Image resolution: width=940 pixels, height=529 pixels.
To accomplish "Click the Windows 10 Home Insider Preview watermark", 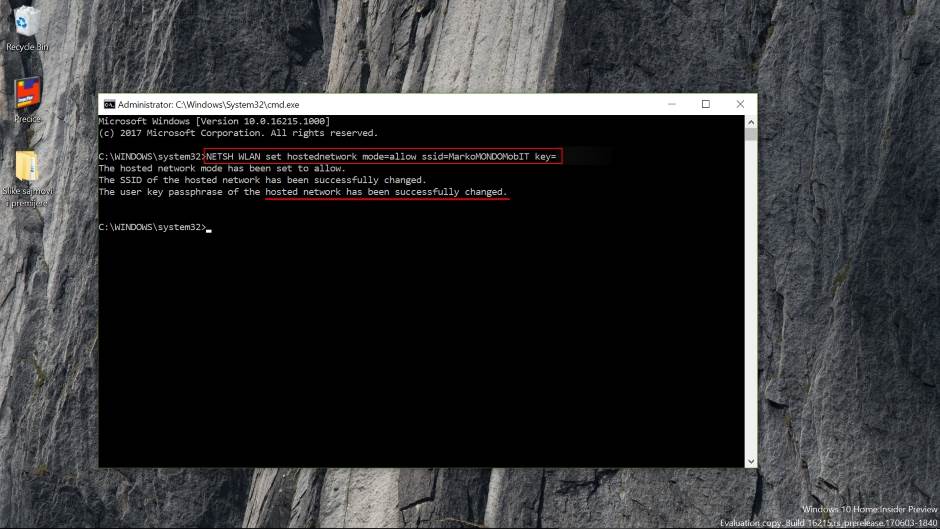I will pyautogui.click(x=868, y=509).
